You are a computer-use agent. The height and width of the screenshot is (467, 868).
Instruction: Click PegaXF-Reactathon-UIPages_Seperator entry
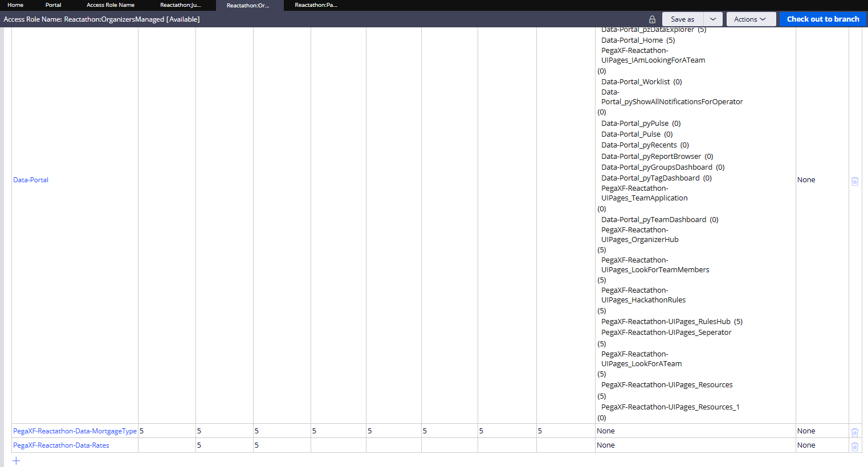point(666,333)
